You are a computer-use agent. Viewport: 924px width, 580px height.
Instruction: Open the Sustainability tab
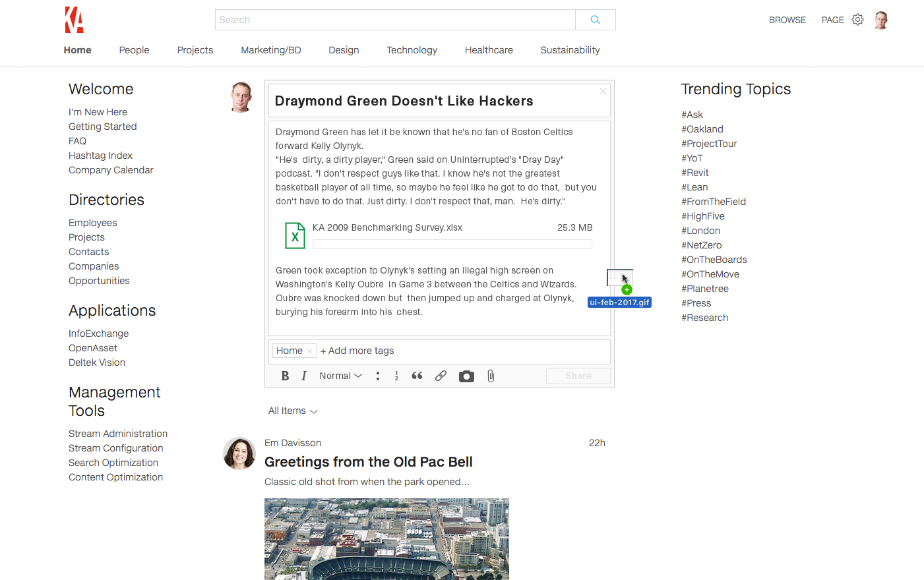(x=570, y=50)
